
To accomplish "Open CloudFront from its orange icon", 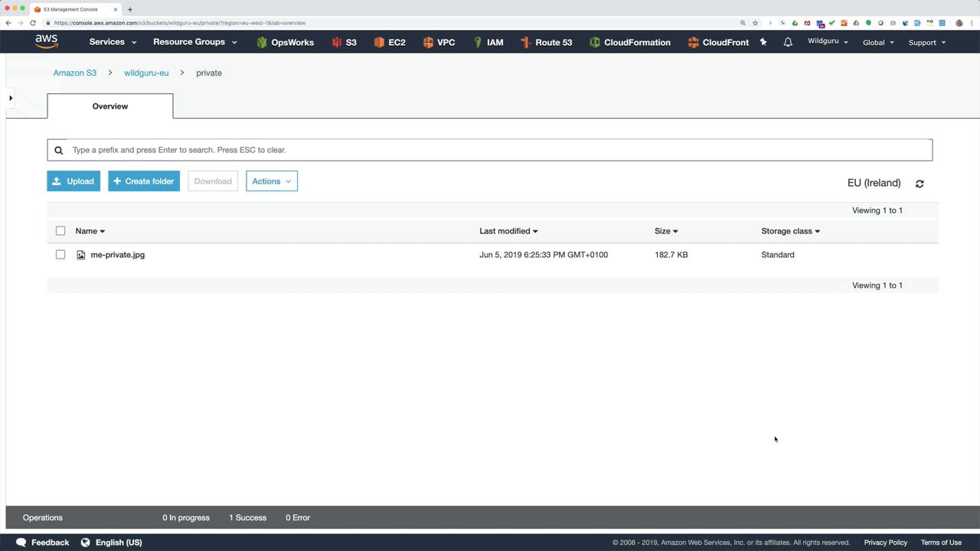I will pos(693,42).
